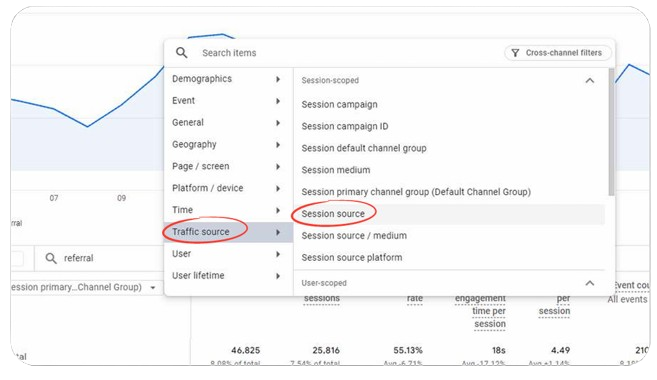Expand the Demographics category
This screenshot has height=380, width=657.
pyautogui.click(x=228, y=79)
